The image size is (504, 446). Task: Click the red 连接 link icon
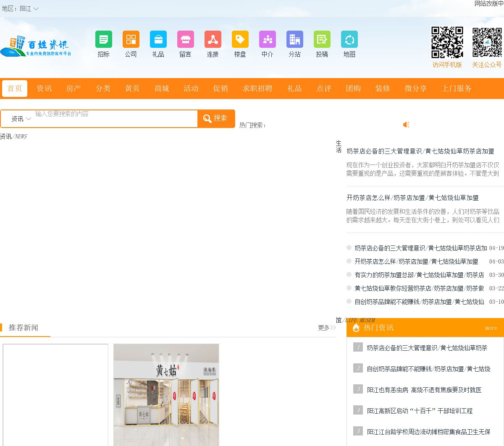tap(213, 39)
